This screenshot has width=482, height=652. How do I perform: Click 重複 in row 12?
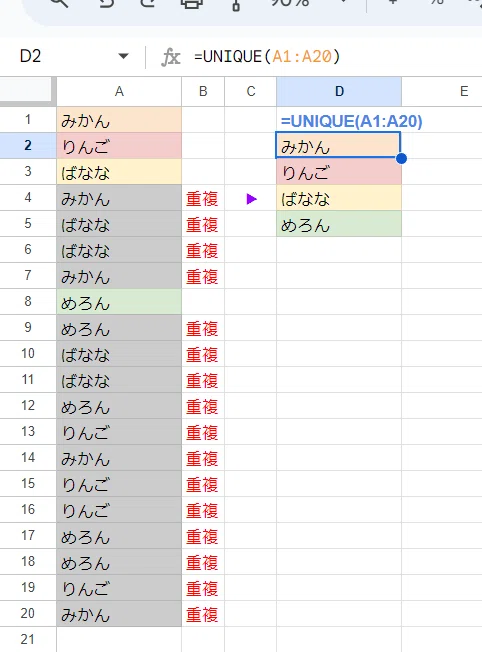(202, 407)
